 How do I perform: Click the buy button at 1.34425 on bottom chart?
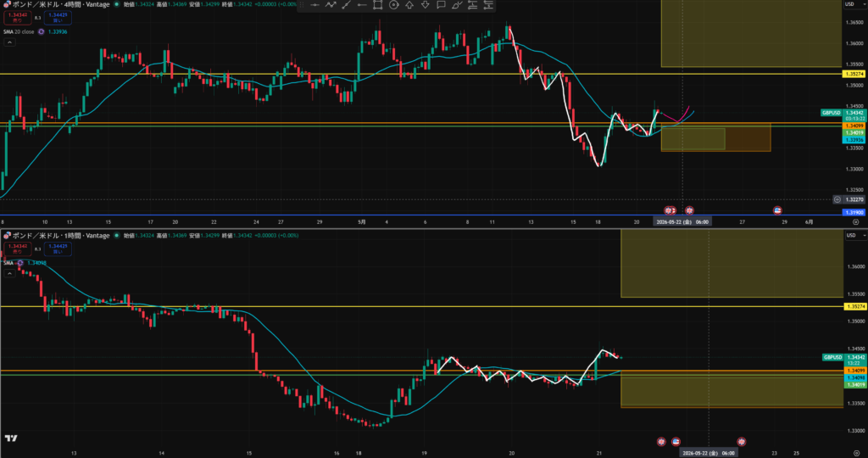tap(58, 249)
